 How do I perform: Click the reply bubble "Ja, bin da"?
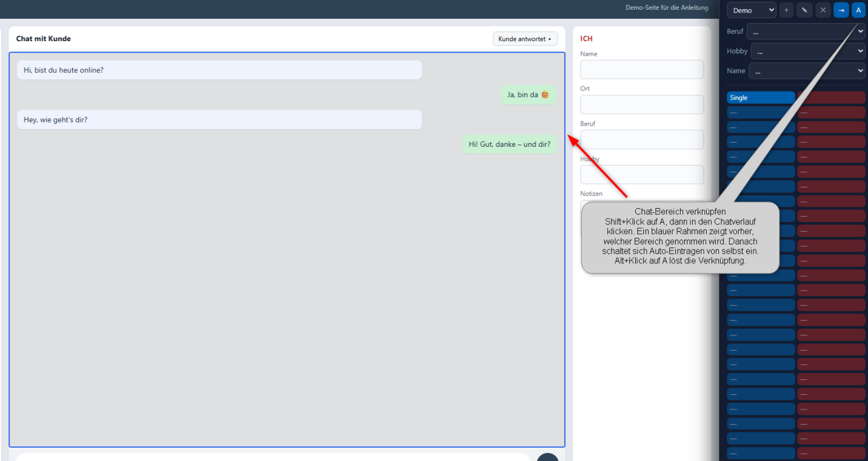point(528,95)
